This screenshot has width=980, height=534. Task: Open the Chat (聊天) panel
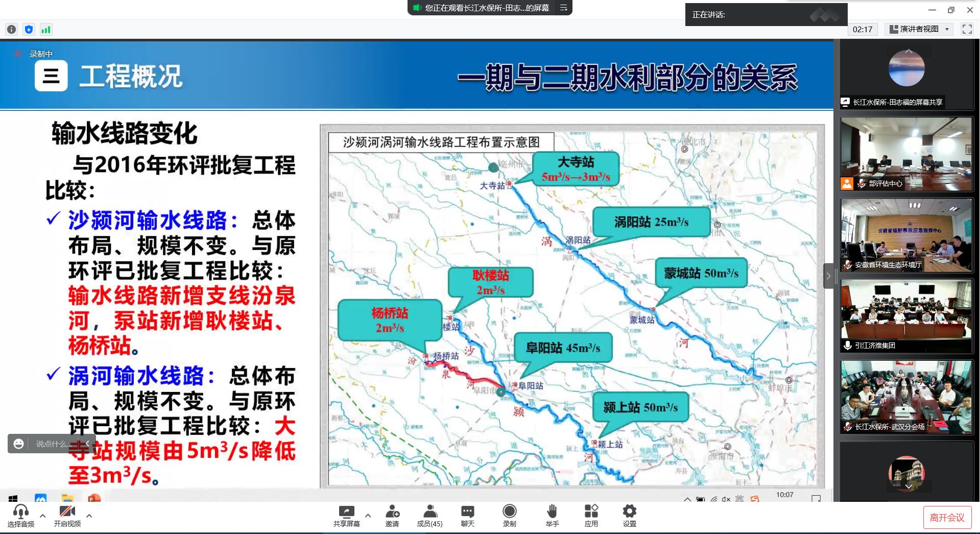467,516
